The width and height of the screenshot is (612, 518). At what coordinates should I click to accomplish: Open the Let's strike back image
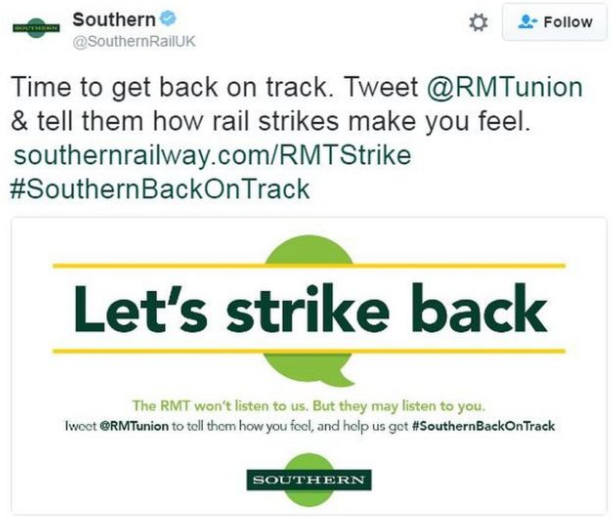[309, 366]
